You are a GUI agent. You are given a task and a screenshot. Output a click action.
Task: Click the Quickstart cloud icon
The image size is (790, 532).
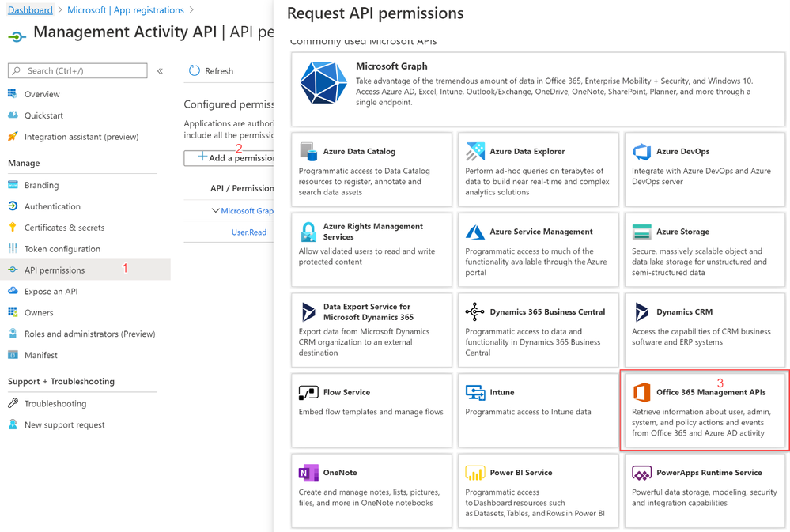point(13,115)
